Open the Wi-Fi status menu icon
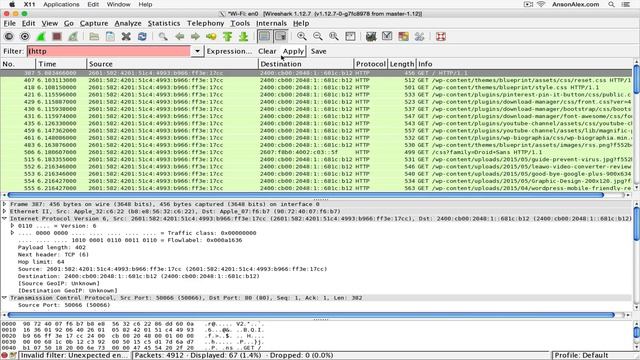 (x=541, y=4)
